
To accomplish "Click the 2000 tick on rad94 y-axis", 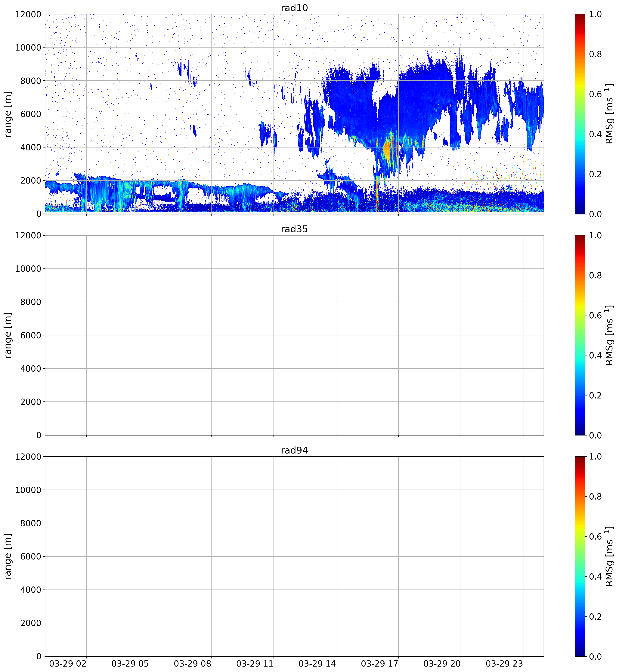I will pos(31,623).
